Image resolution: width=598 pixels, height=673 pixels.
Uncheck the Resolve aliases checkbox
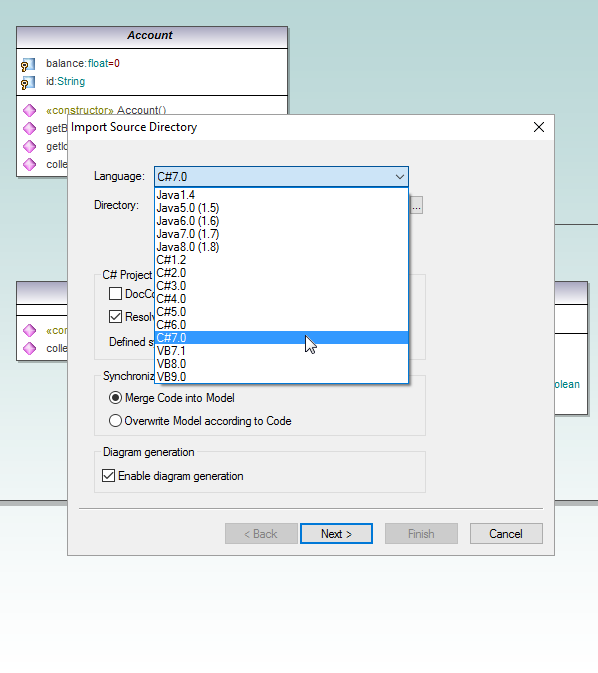(115, 317)
